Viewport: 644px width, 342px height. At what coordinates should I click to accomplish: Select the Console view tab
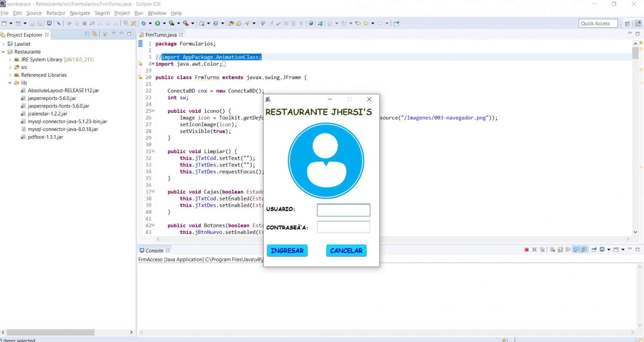(154, 251)
